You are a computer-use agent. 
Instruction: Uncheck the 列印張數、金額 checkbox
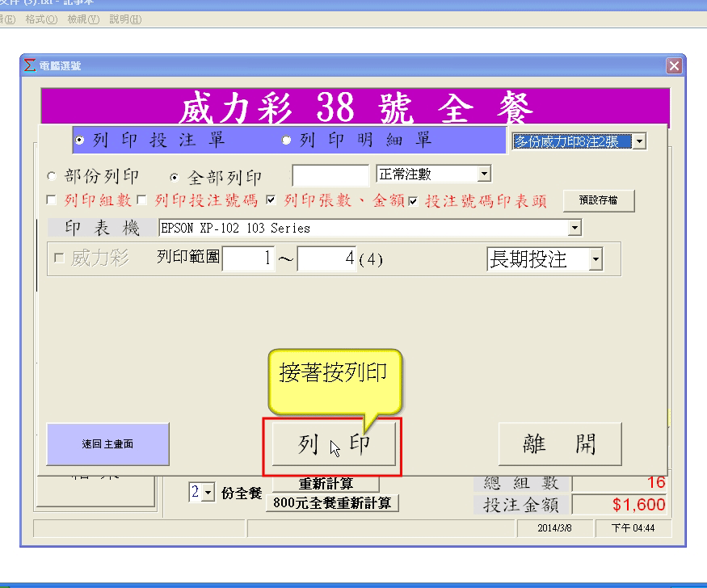[x=271, y=200]
